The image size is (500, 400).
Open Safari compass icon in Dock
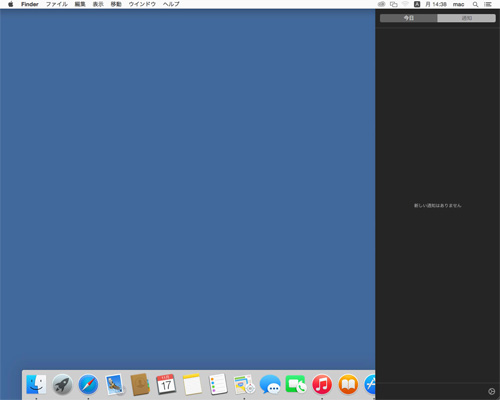88,384
